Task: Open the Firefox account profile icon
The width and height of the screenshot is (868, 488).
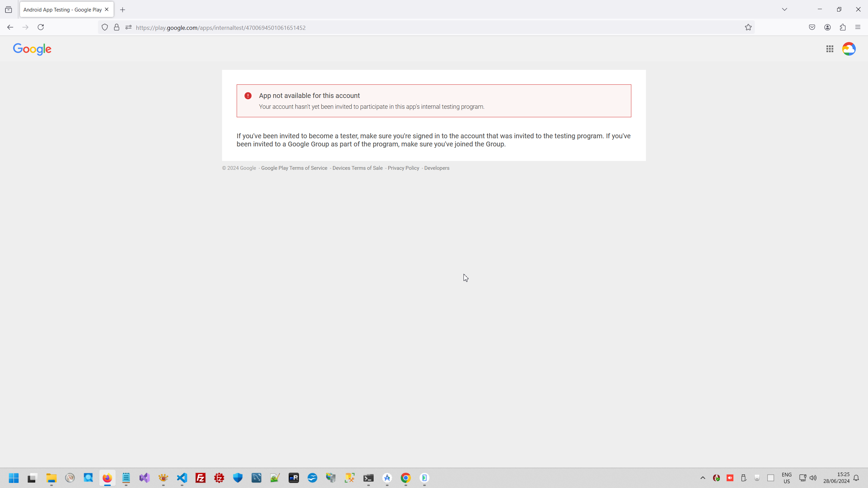Action: click(x=827, y=27)
